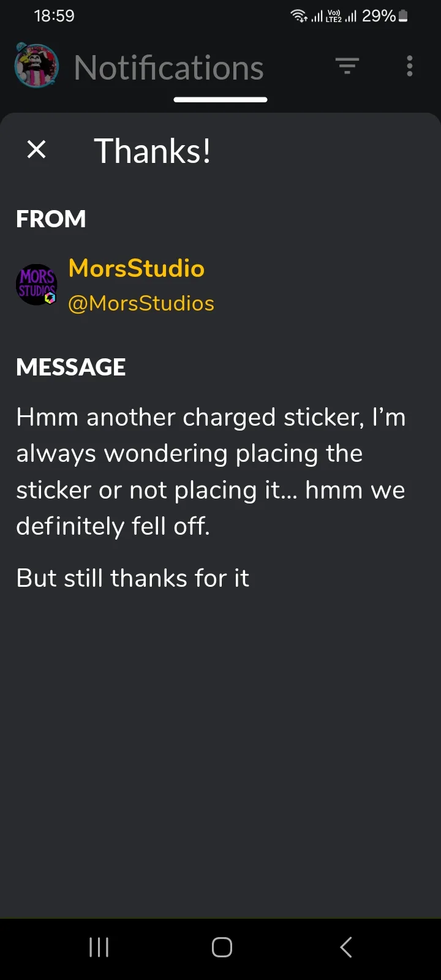Tap the 29% battery indicator
This screenshot has width=441, height=980.
pyautogui.click(x=385, y=16)
